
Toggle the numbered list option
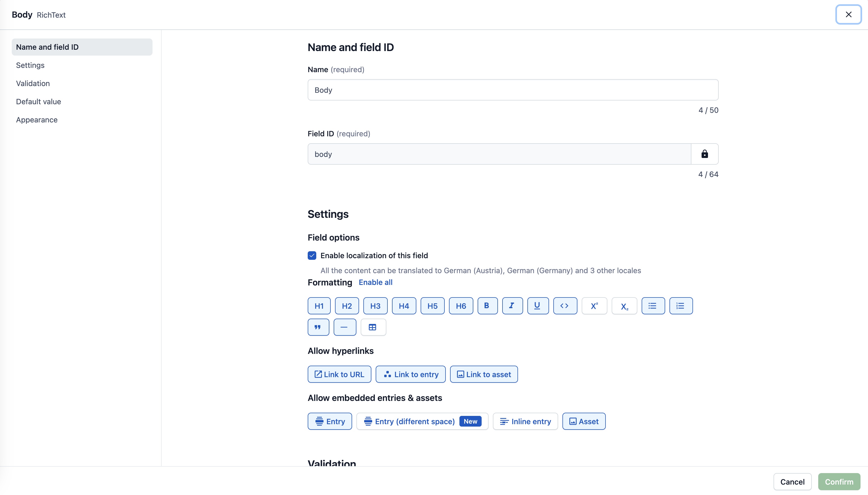pos(680,306)
